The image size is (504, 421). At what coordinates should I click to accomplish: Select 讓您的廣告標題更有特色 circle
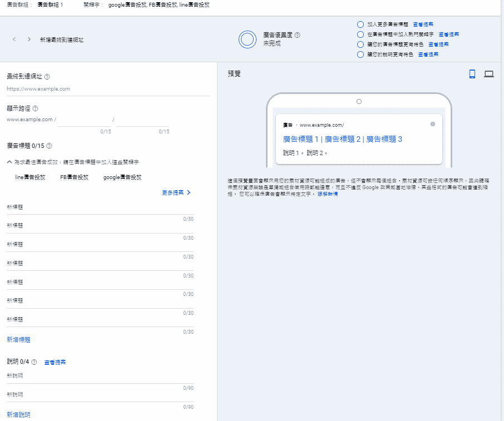click(360, 44)
